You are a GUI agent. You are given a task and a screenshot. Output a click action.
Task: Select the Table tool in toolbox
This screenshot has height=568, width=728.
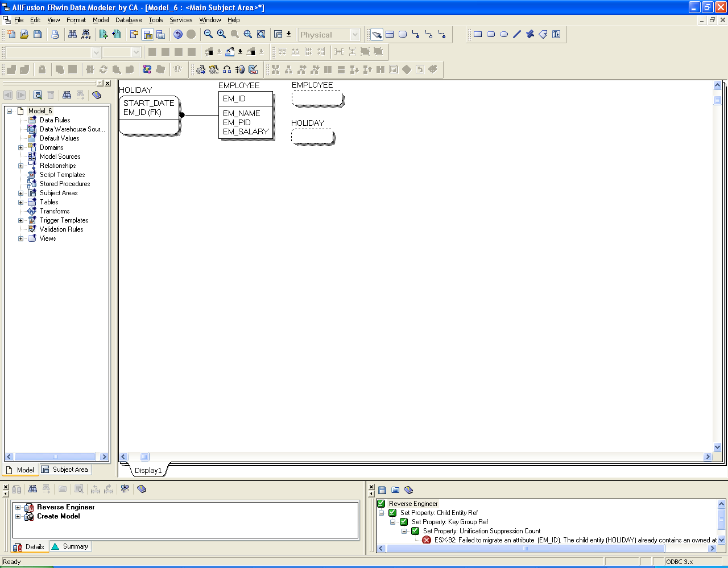(x=390, y=35)
